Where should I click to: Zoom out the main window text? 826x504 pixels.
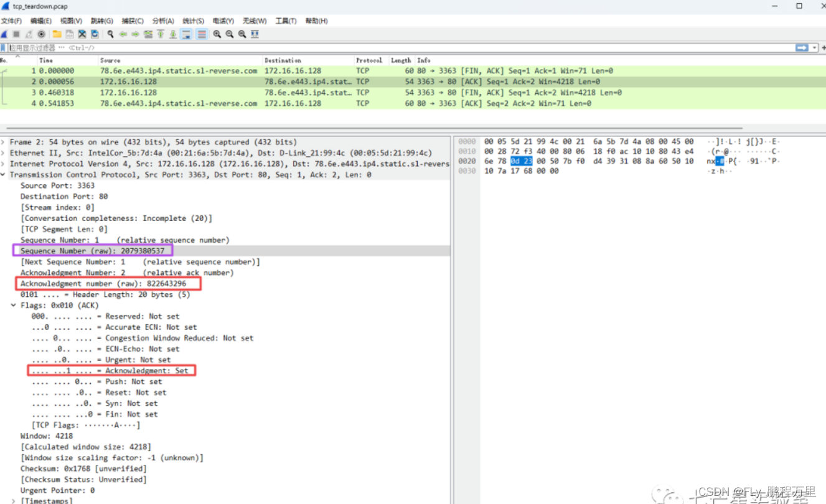click(x=230, y=34)
